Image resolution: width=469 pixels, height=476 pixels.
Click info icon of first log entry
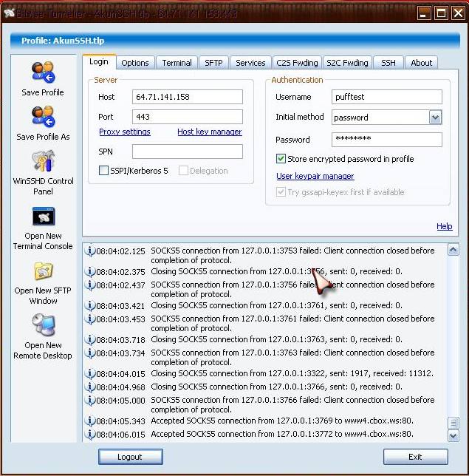(90, 251)
